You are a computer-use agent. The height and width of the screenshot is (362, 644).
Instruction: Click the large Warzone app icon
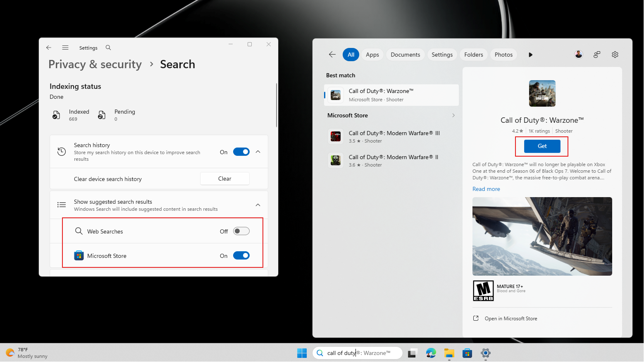(542, 93)
